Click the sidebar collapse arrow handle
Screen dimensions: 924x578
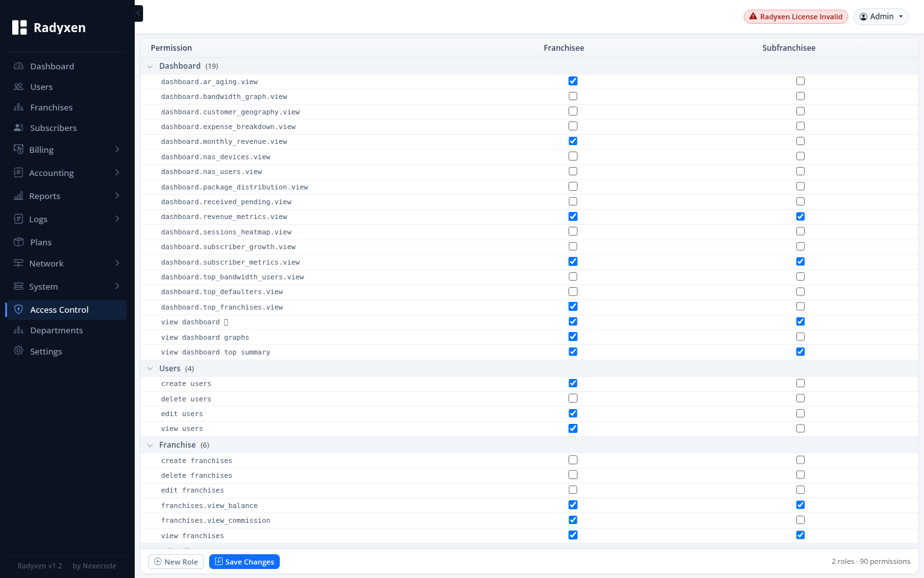click(139, 13)
